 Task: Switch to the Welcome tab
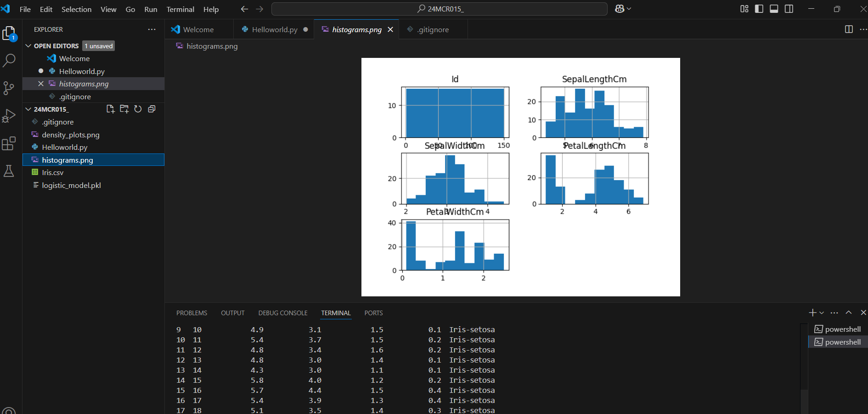[x=198, y=29]
